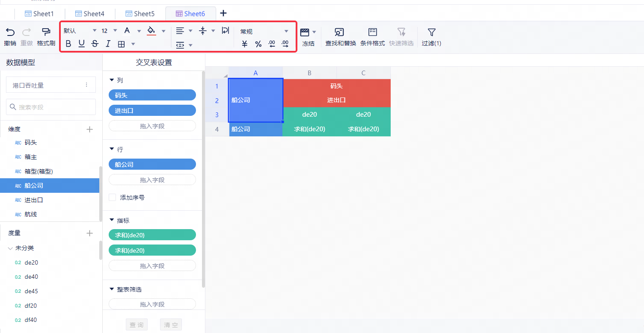The height and width of the screenshot is (333, 644).
Task: Click the fill color bucket swatch
Action: pyautogui.click(x=151, y=31)
